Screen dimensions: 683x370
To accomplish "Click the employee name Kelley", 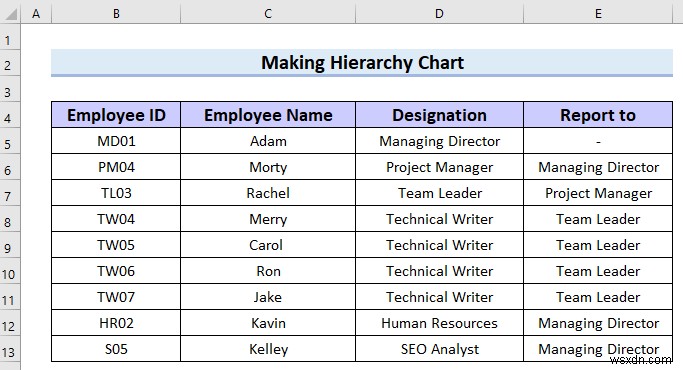I will click(x=268, y=349).
